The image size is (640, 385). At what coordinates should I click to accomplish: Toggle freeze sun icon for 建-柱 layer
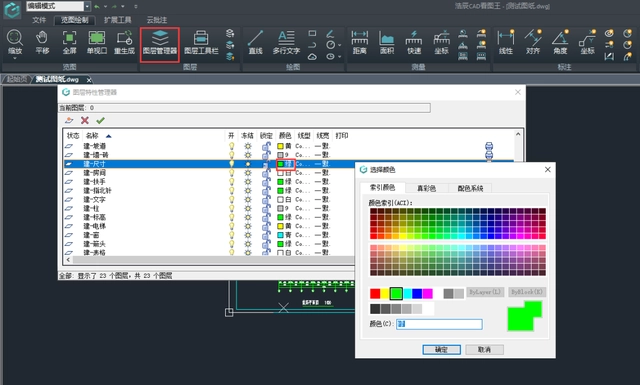click(248, 208)
